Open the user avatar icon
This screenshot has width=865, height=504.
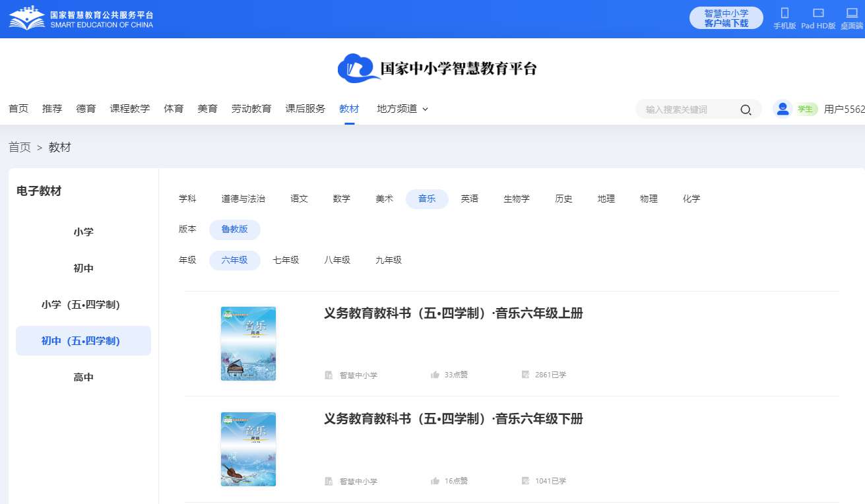[x=783, y=109]
